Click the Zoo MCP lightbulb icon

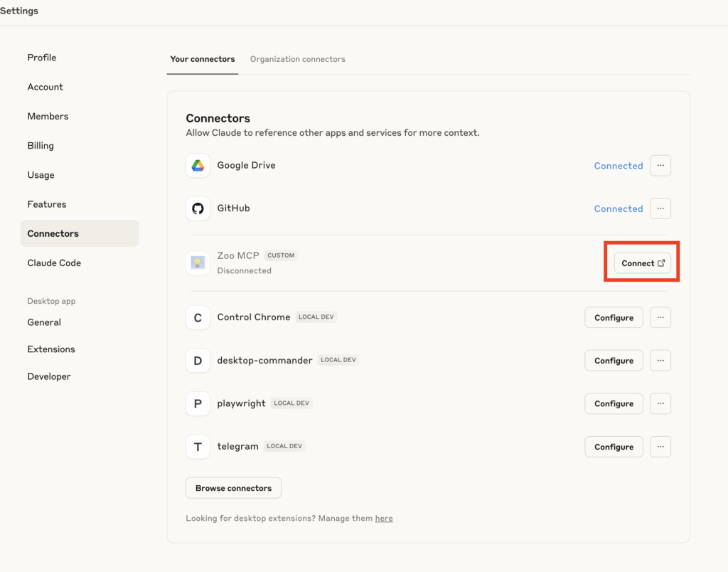pyautogui.click(x=198, y=263)
